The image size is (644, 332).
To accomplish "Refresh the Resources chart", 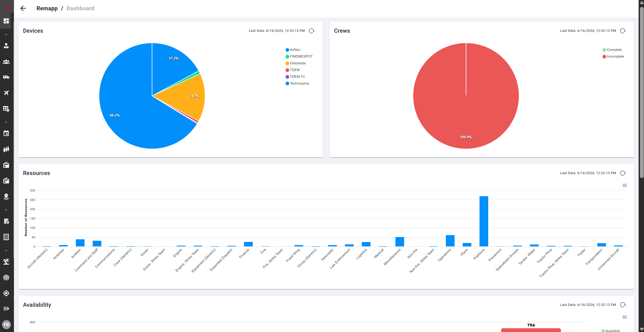I will coord(623,173).
